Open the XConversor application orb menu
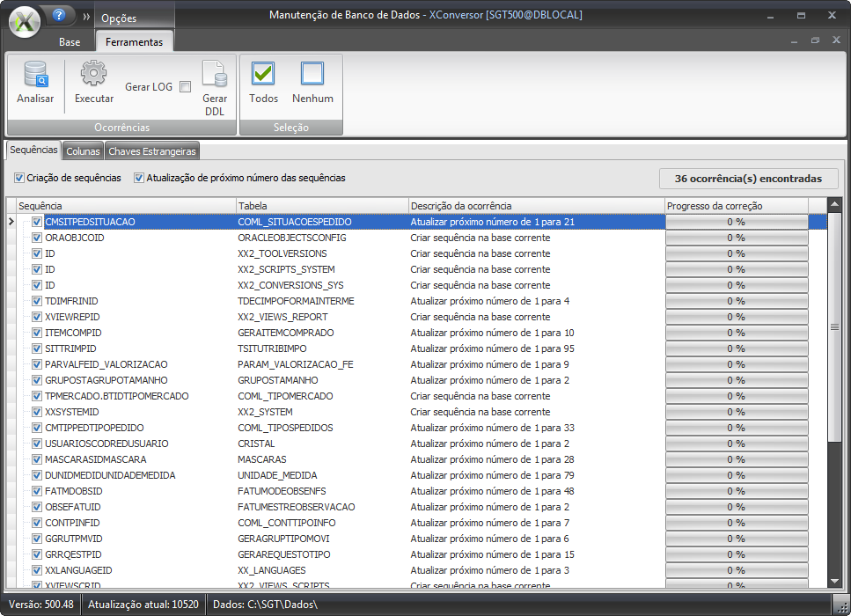Screen dimensions: 851x616 [x=25, y=21]
